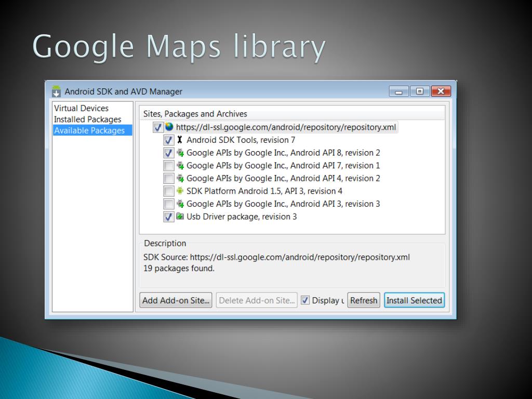
Task: Click the add-on icon for Google APIs API 7
Action: 180,166
